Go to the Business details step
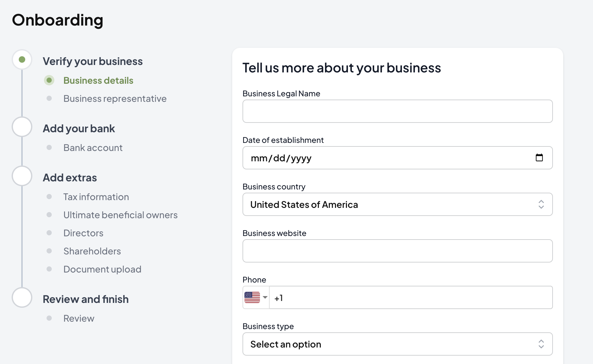Screen dimensions: 593x364 (x=98, y=80)
